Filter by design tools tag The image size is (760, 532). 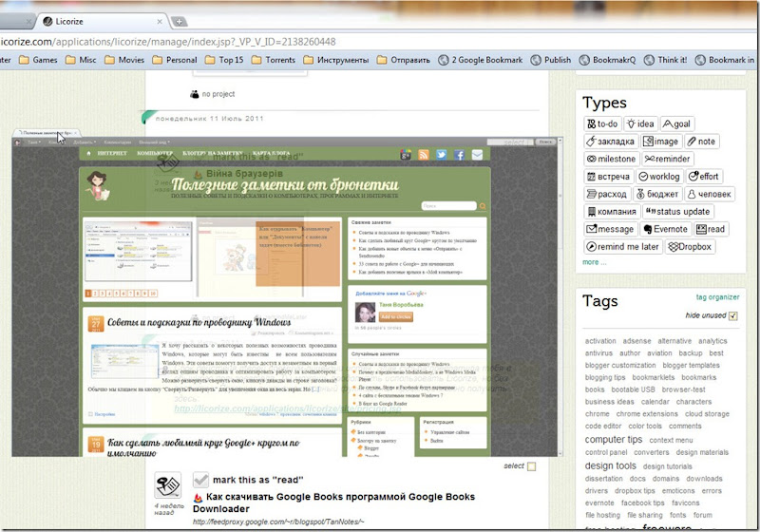click(x=610, y=465)
